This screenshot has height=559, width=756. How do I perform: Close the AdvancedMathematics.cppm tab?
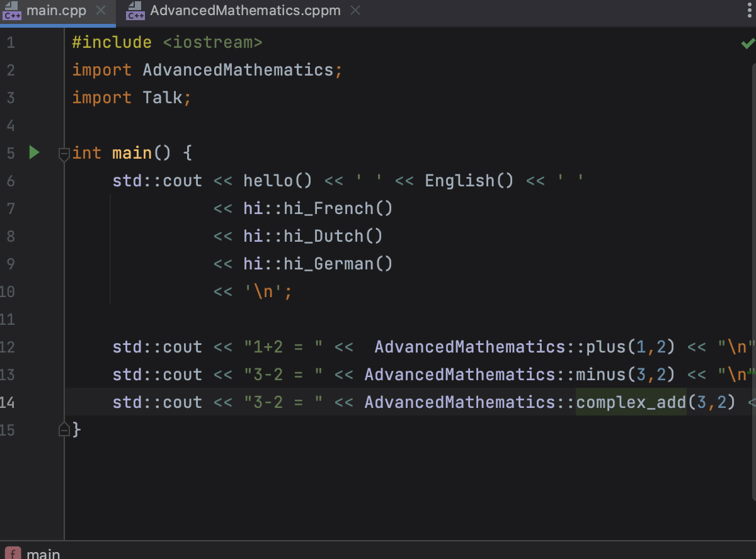click(x=355, y=11)
